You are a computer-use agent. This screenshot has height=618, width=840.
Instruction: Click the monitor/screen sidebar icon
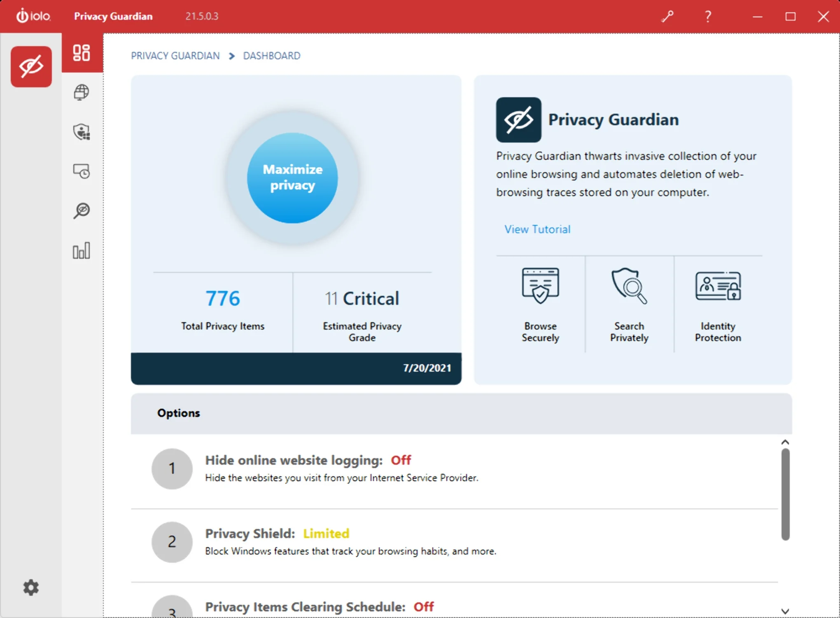click(x=82, y=171)
